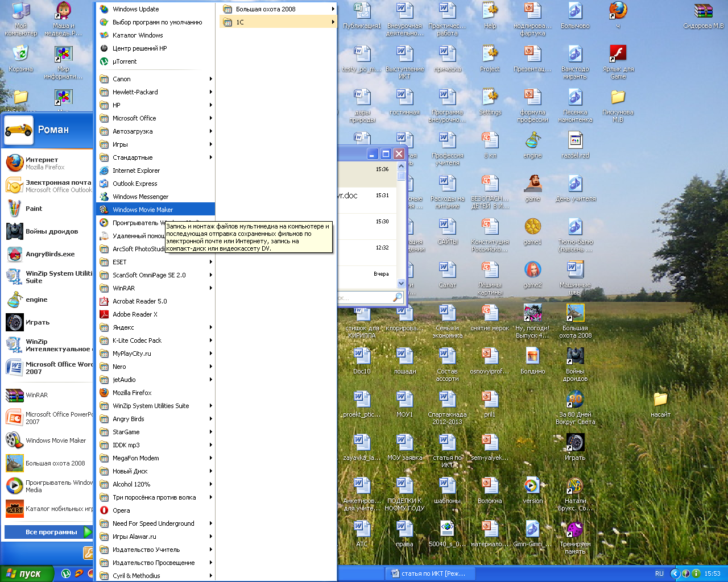Open Корзина recycle bin icon
Screen dimensions: 728x582
(x=21, y=59)
